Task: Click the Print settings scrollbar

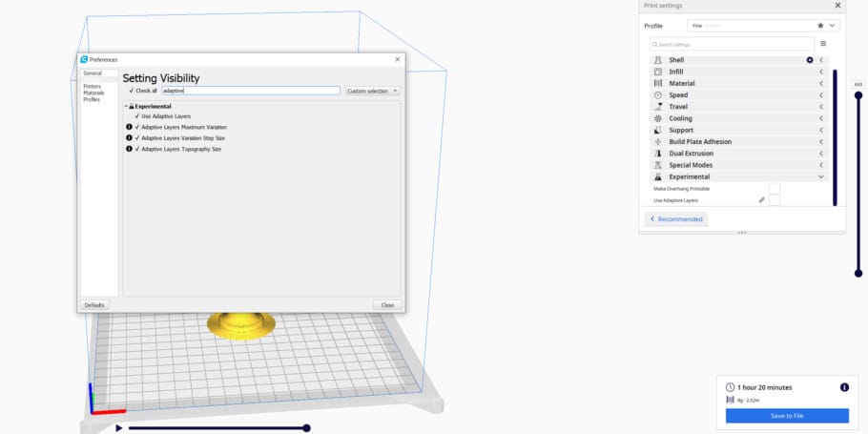Action: click(835, 137)
